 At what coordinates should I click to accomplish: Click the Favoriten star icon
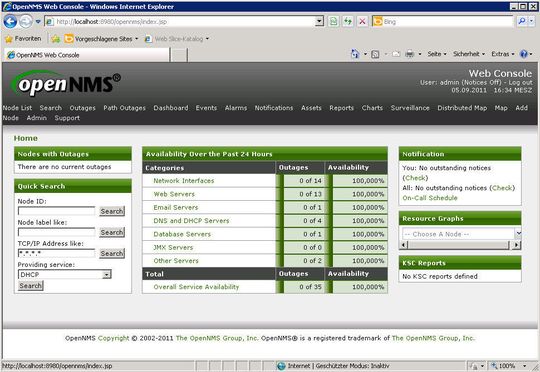tap(9, 39)
